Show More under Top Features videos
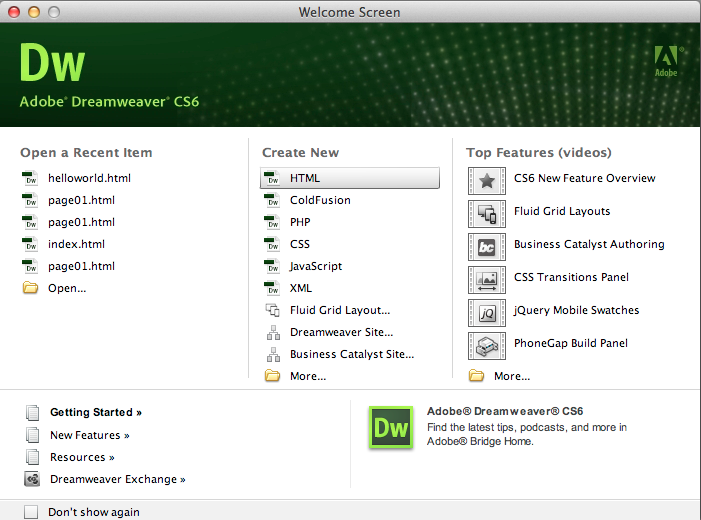 pos(512,376)
